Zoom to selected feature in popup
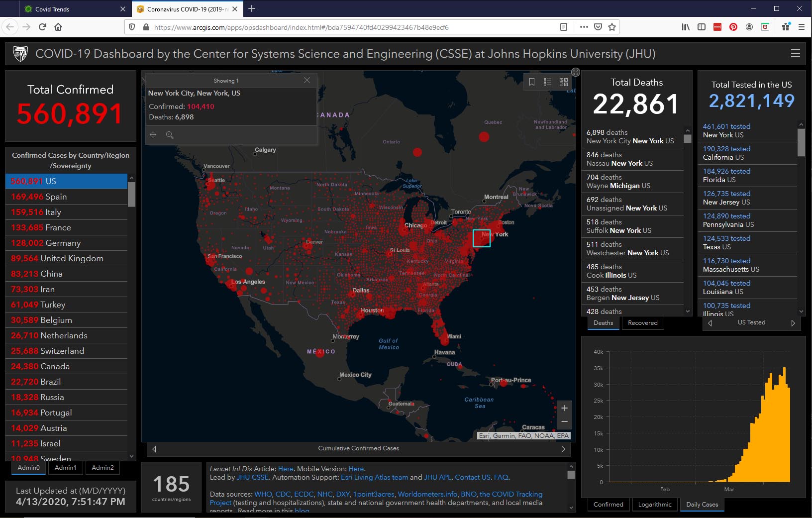The width and height of the screenshot is (812, 518). 170,135
